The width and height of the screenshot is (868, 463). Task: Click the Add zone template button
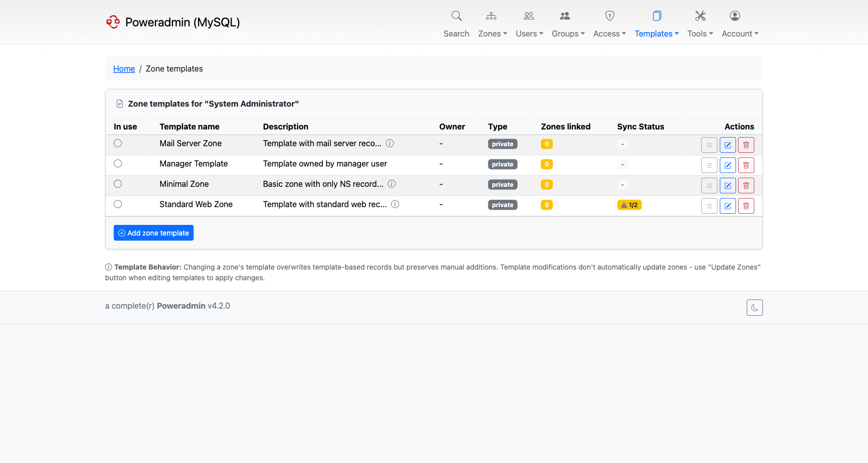(x=153, y=233)
